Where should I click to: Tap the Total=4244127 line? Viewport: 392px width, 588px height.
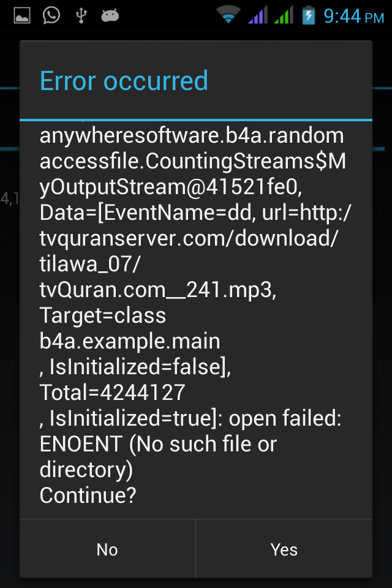click(113, 392)
